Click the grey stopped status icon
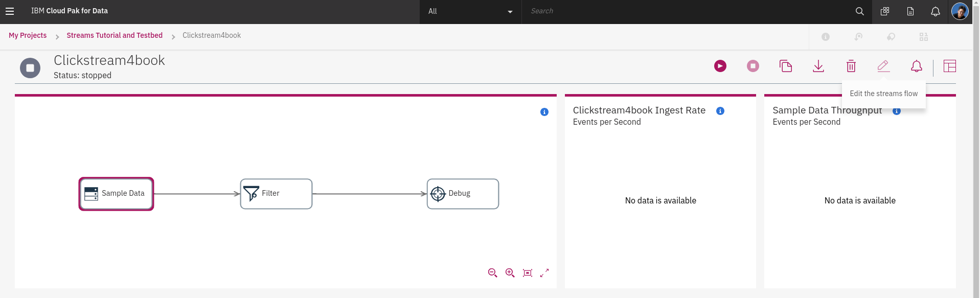 point(30,68)
